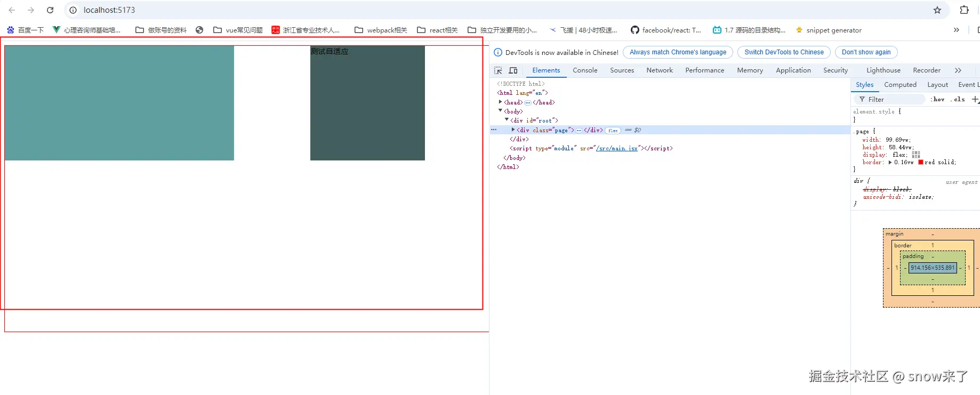Edit the width 99.69vw value

click(x=897, y=140)
